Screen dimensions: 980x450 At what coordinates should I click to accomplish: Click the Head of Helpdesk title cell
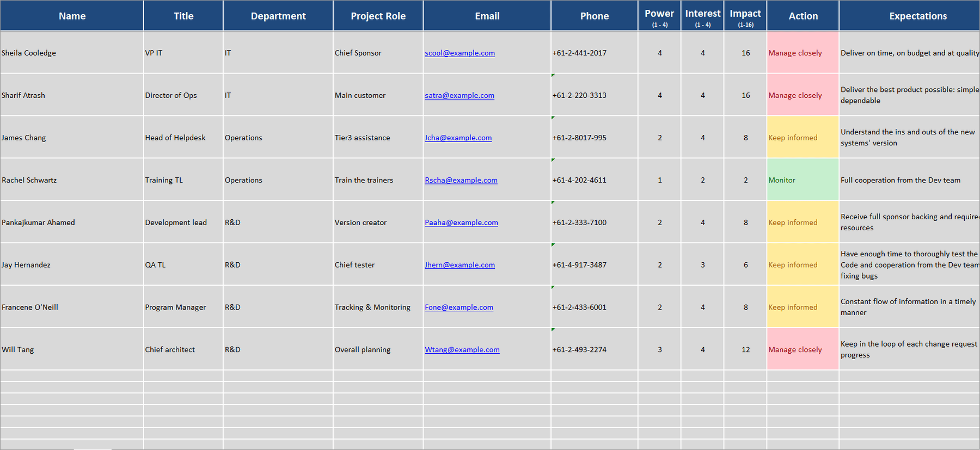tap(183, 138)
